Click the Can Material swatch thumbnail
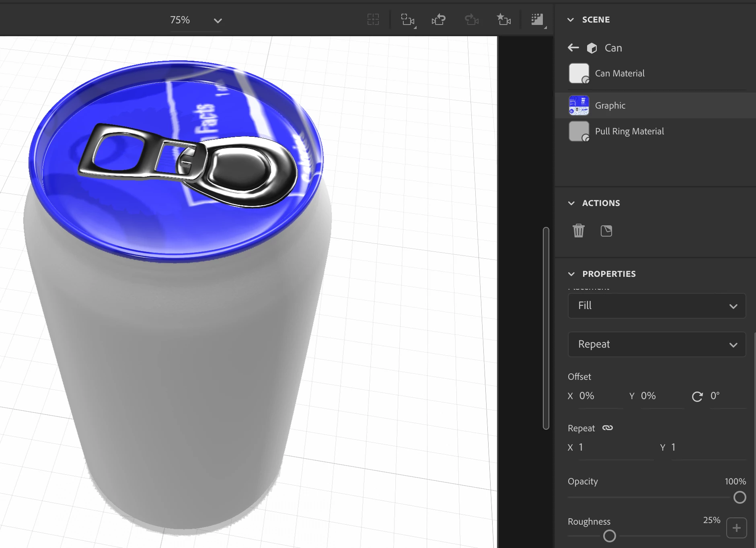Image resolution: width=756 pixels, height=548 pixels. tap(579, 73)
